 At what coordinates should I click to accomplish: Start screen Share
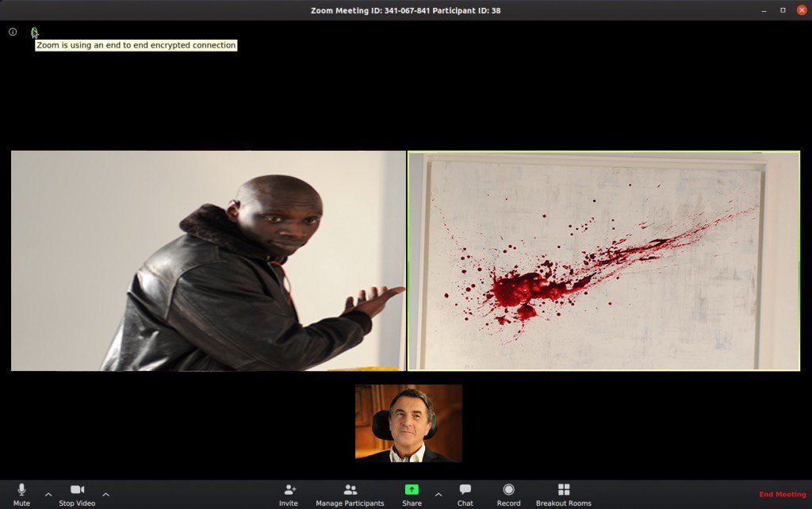click(412, 495)
